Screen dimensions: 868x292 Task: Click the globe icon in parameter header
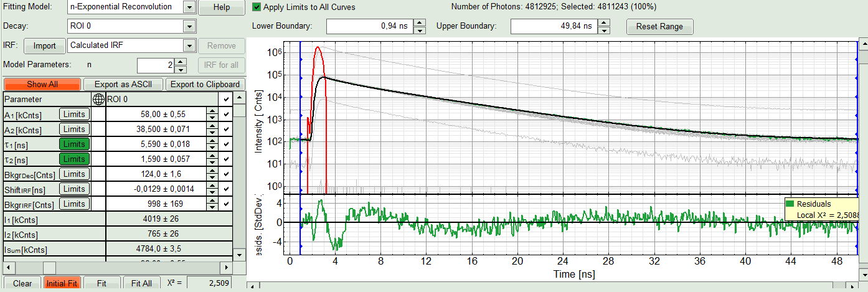(x=98, y=99)
